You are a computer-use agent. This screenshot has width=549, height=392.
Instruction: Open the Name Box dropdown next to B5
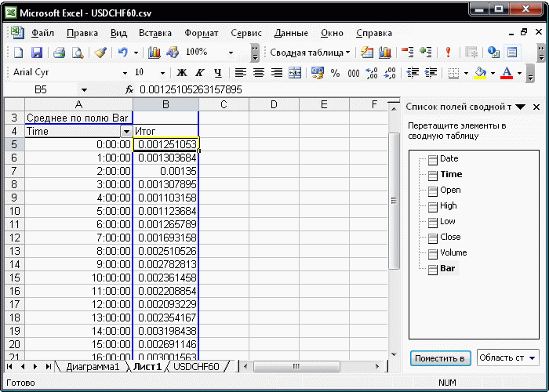84,90
